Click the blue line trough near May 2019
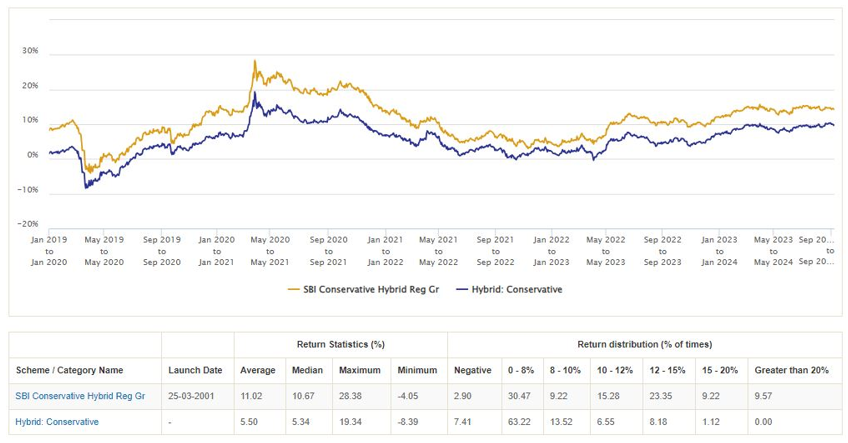848x443 pixels. (85, 188)
